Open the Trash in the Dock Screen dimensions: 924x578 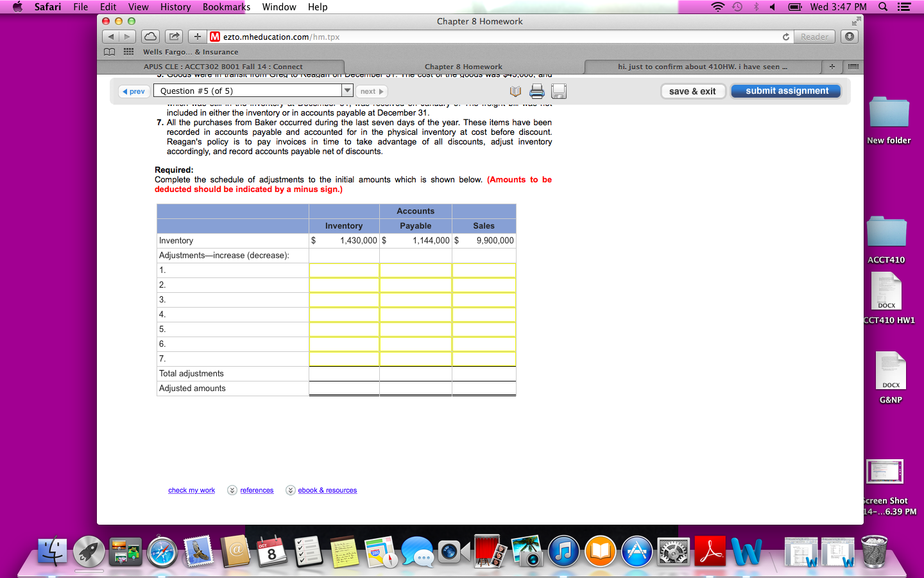[x=874, y=551]
